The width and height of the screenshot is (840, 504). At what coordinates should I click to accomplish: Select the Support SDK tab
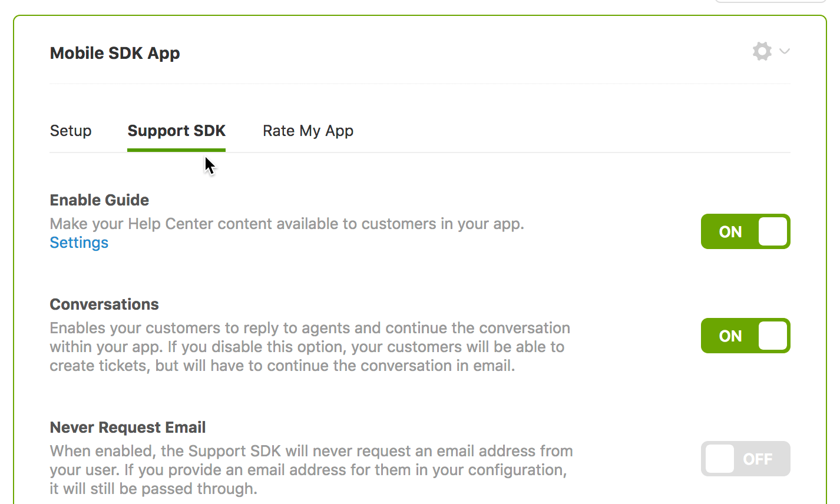pos(176,131)
